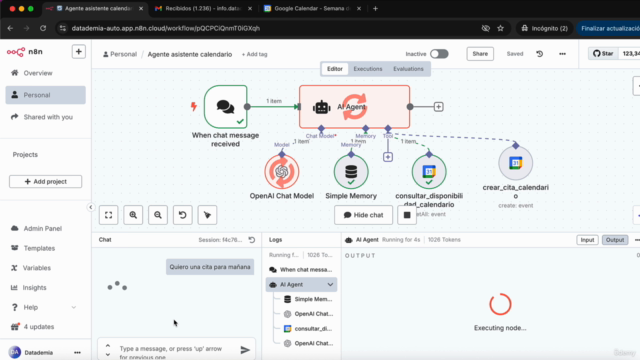This screenshot has width=640, height=360.
Task: Switch to the Evaluations tab
Action: (408, 69)
